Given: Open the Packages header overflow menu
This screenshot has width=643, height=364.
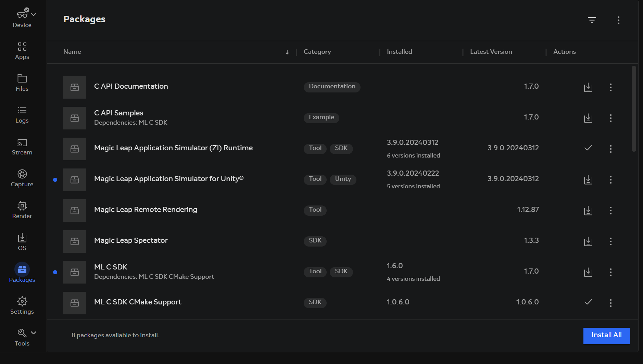Looking at the screenshot, I should click(x=618, y=20).
